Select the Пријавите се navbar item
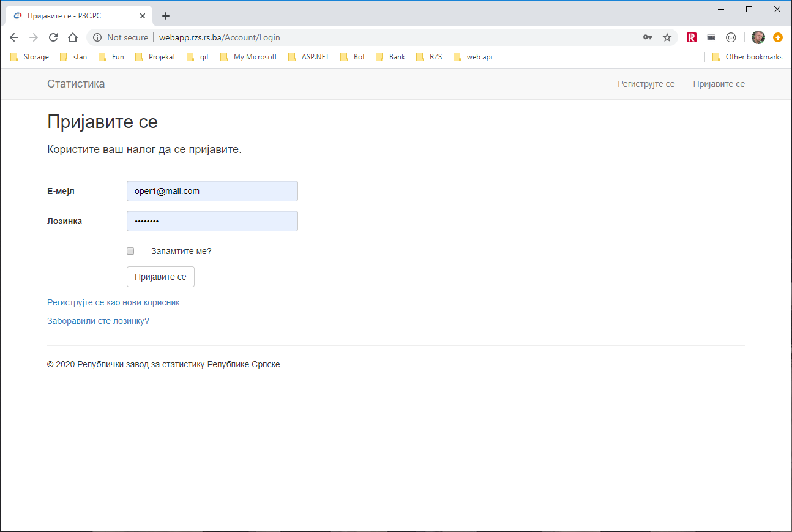The height and width of the screenshot is (532, 792). pos(719,84)
